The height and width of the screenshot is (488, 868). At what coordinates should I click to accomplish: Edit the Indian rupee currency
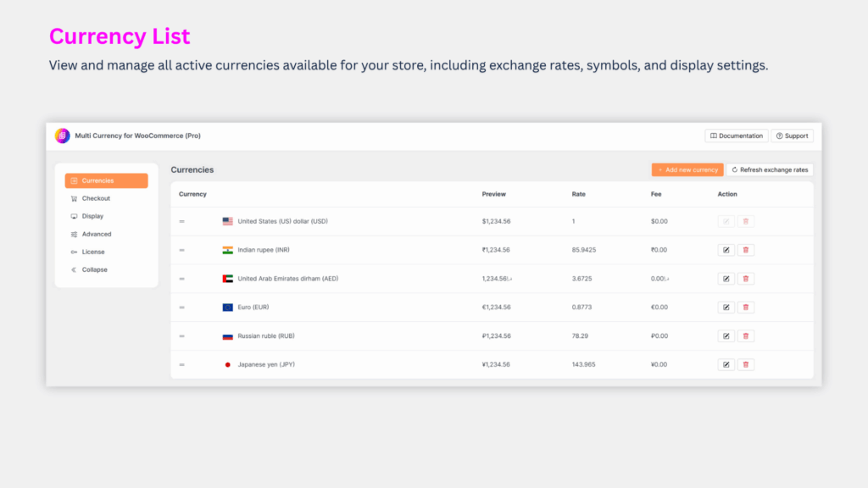(x=726, y=250)
